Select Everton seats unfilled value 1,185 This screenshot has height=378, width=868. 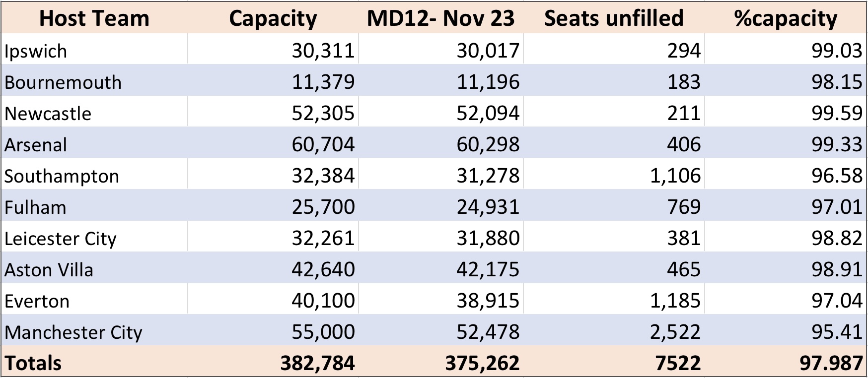[x=614, y=299]
